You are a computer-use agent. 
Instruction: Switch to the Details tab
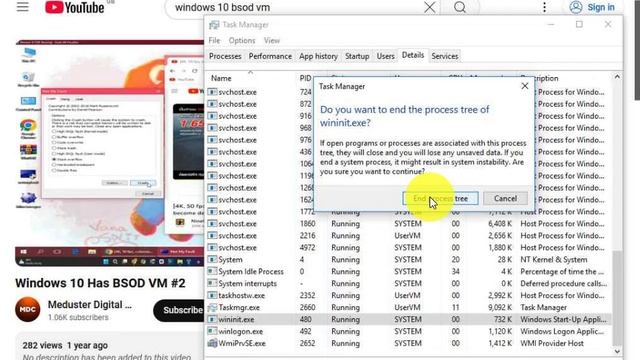point(413,55)
